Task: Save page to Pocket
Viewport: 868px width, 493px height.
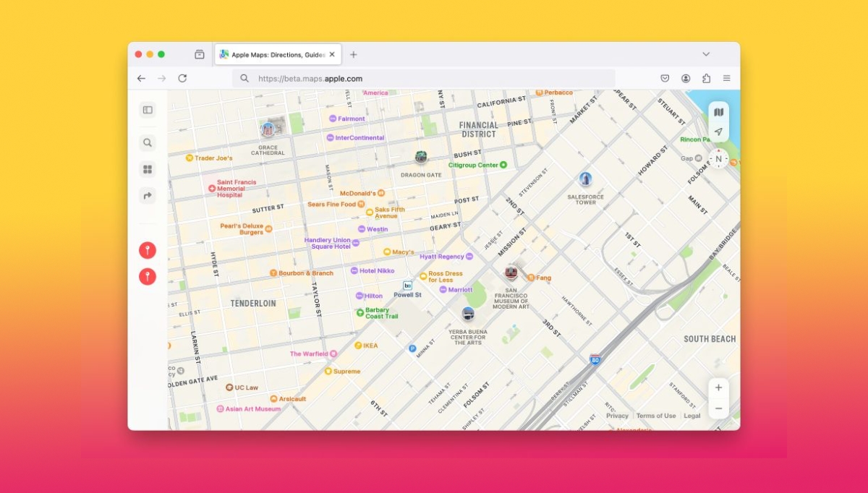Action: (665, 79)
